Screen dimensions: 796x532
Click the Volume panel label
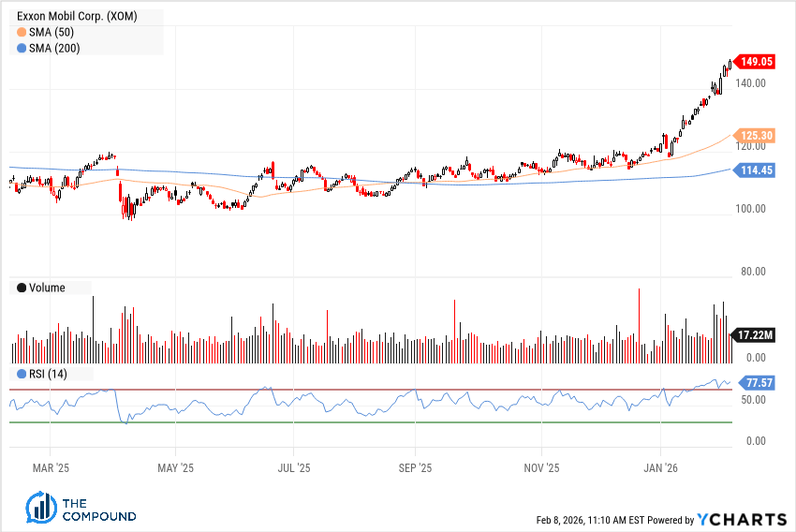[x=47, y=288]
